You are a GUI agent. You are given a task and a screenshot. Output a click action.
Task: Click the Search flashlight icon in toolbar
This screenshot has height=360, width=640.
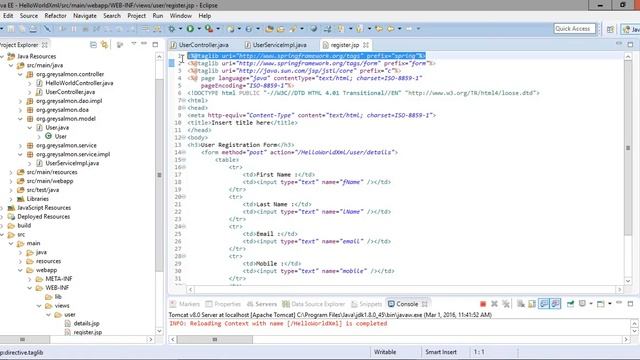pos(293,29)
